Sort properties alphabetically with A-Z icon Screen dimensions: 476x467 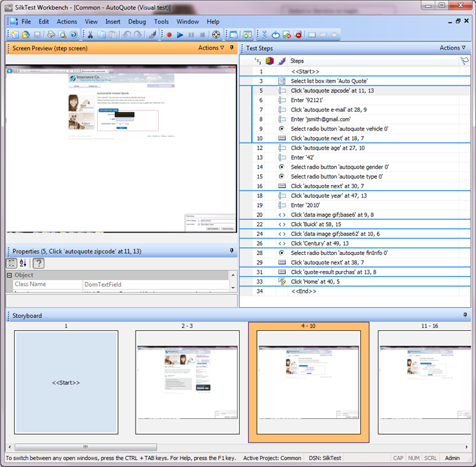[x=24, y=263]
